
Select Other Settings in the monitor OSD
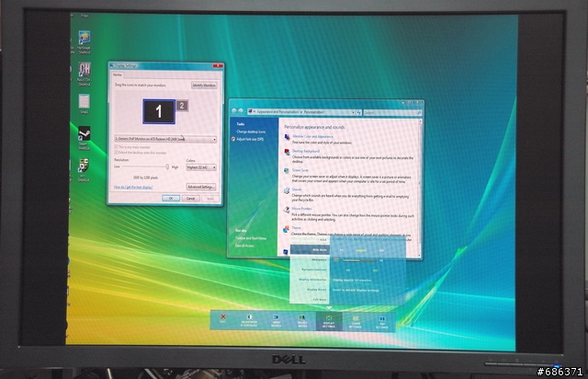(x=356, y=322)
